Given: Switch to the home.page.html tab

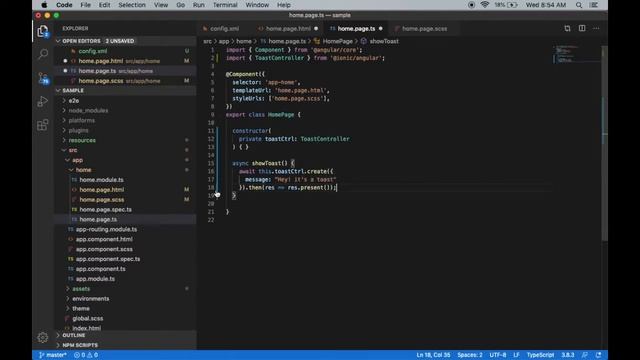Looking at the screenshot, I should 288,29.
